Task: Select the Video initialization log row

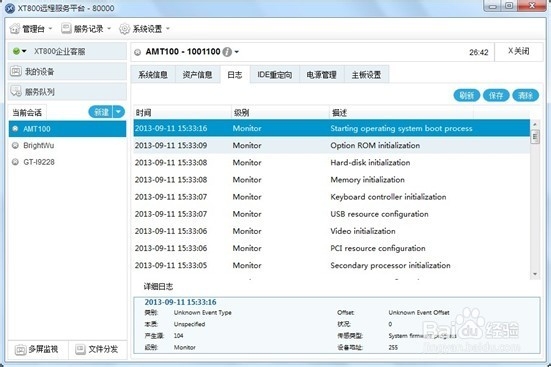Action: coord(331,231)
